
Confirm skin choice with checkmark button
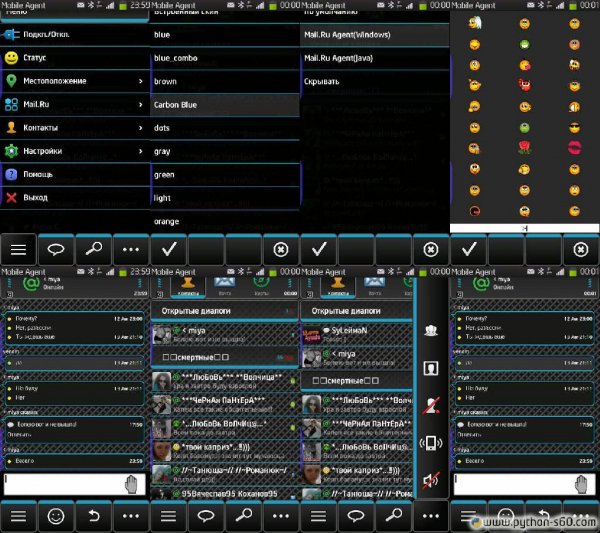[x=168, y=249]
